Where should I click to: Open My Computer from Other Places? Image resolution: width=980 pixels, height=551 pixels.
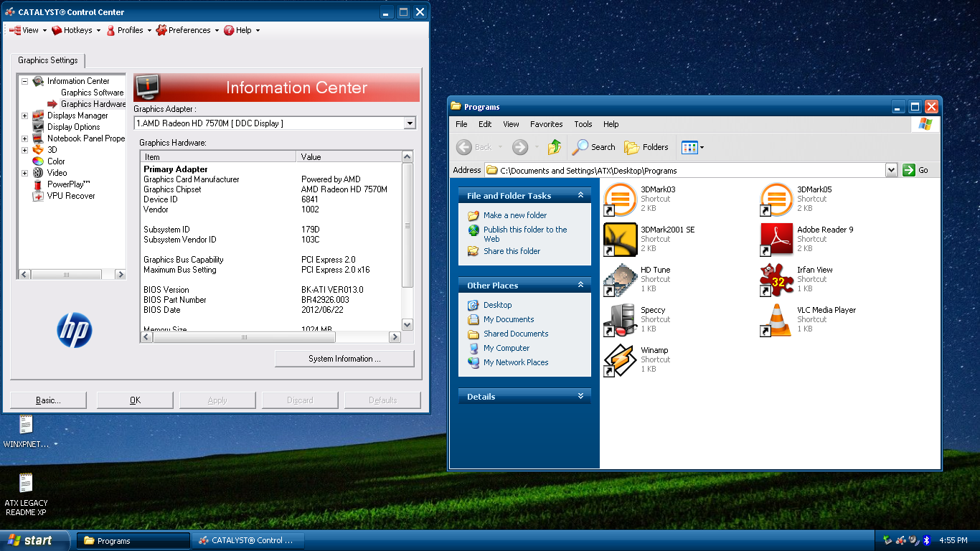[x=507, y=348]
